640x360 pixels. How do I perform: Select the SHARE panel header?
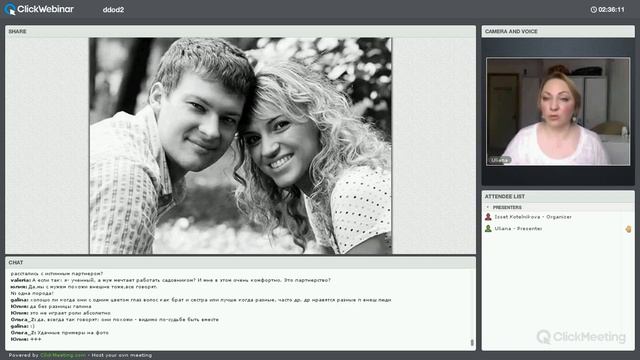click(240, 31)
